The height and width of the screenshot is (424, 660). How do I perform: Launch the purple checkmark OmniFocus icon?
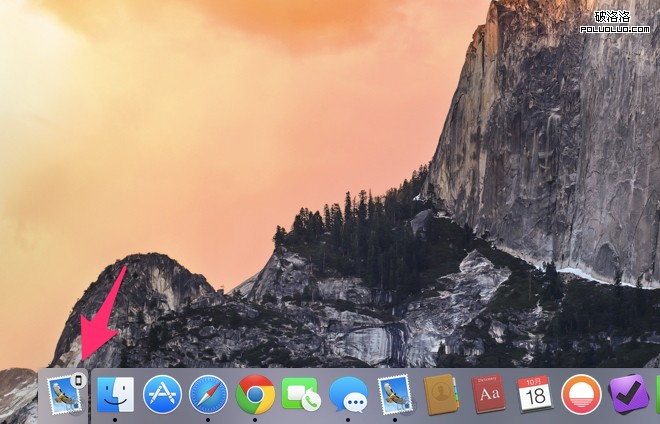629,394
